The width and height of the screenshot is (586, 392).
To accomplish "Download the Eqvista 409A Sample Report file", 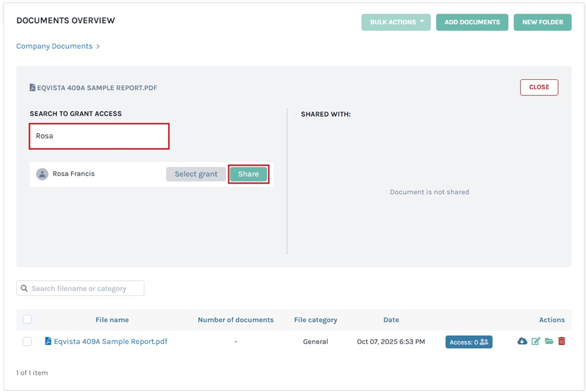I will [x=522, y=341].
